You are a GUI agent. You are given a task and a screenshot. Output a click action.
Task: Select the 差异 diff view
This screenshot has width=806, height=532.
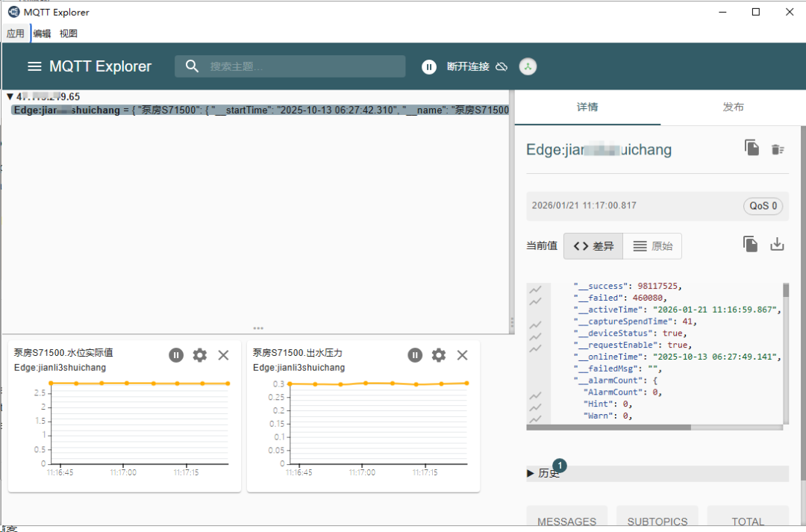pyautogui.click(x=593, y=246)
